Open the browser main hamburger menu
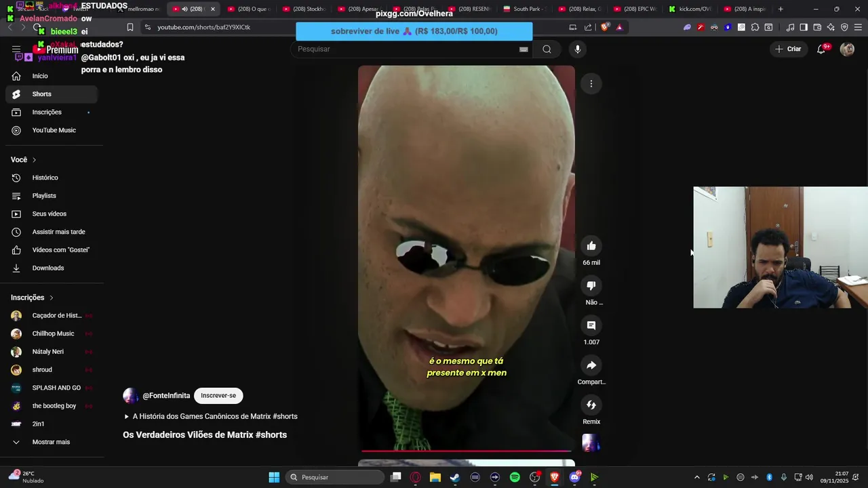This screenshot has width=868, height=488. point(858,27)
